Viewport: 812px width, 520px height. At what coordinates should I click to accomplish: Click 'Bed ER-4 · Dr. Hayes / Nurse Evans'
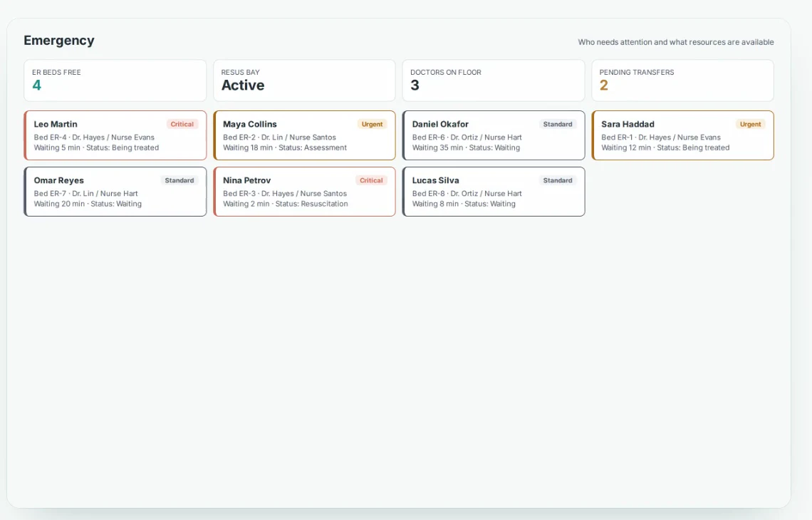point(94,137)
